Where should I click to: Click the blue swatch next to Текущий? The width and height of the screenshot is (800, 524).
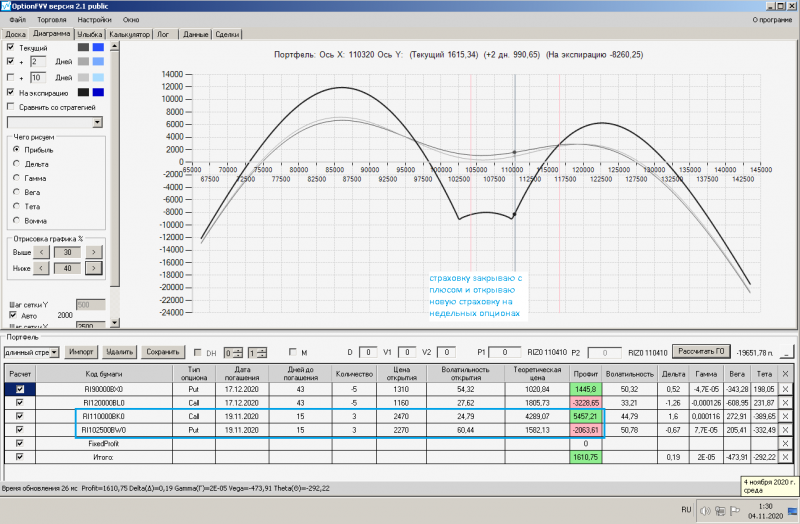[x=97, y=47]
